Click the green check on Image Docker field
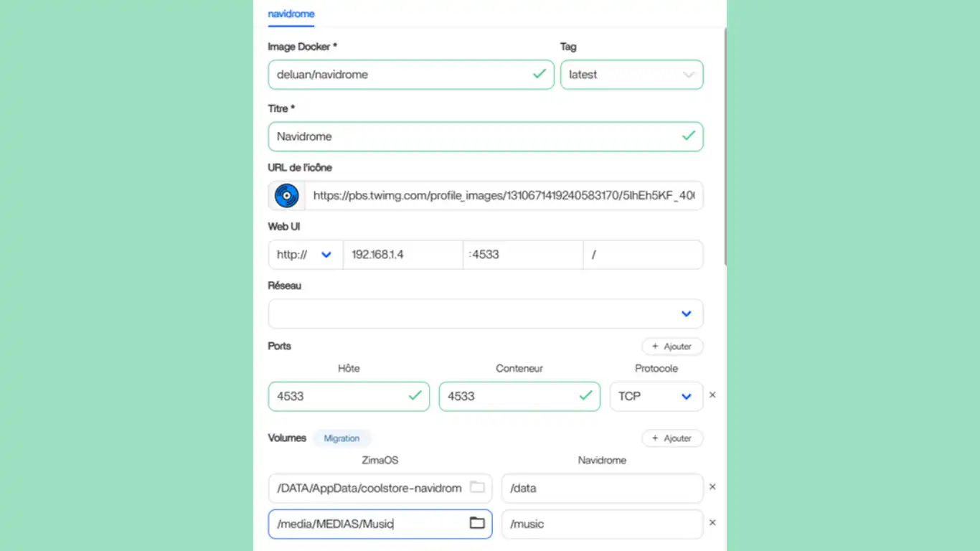The height and width of the screenshot is (551, 980). [x=540, y=74]
